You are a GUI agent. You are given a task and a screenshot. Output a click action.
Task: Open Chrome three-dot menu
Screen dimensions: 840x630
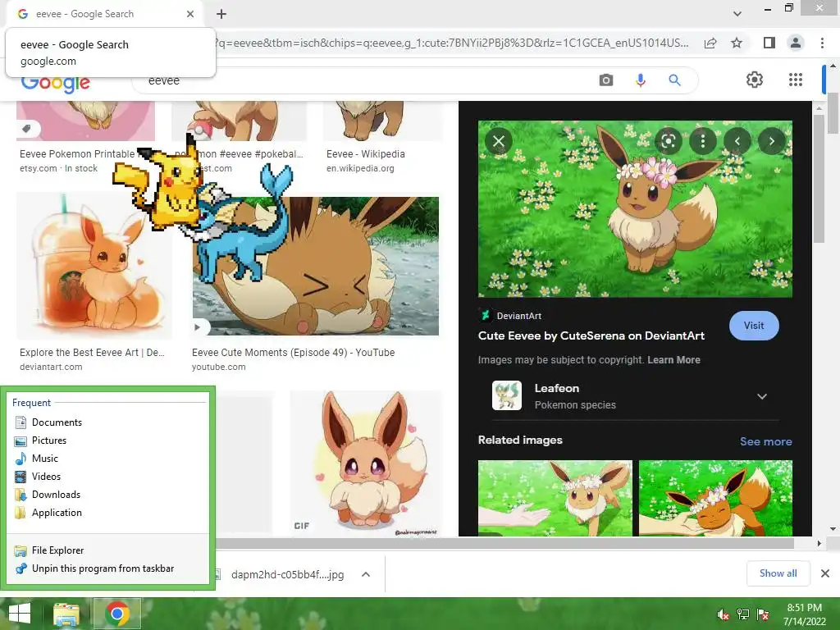[822, 43]
